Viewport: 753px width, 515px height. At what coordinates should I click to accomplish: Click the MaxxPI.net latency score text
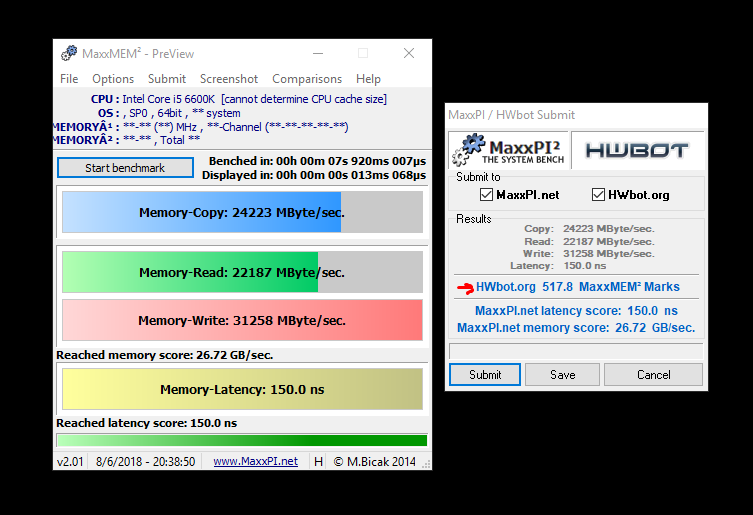576,311
